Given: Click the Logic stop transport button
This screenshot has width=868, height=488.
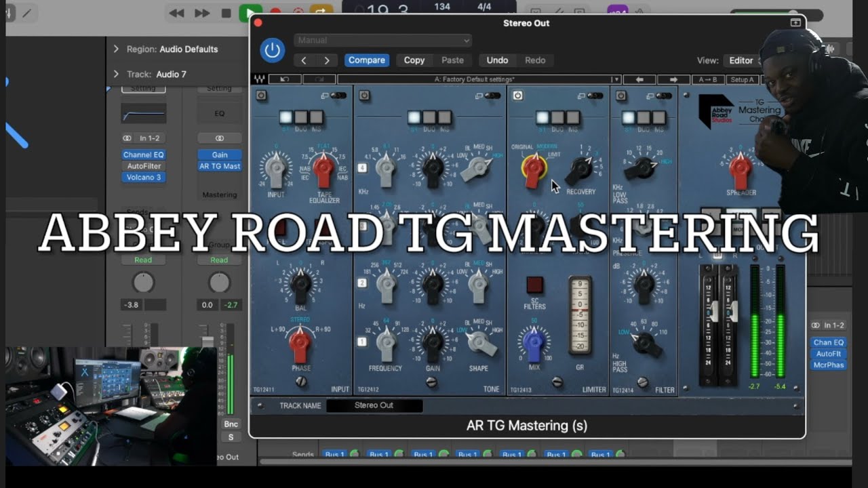Looking at the screenshot, I should [226, 13].
